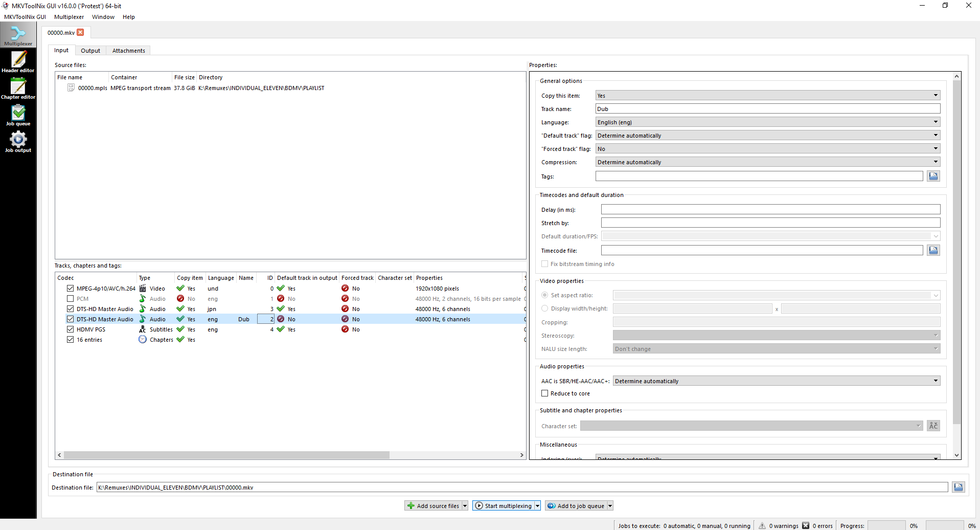Image resolution: width=980 pixels, height=530 pixels.
Task: Click the character set preview icon
Action: [933, 426]
